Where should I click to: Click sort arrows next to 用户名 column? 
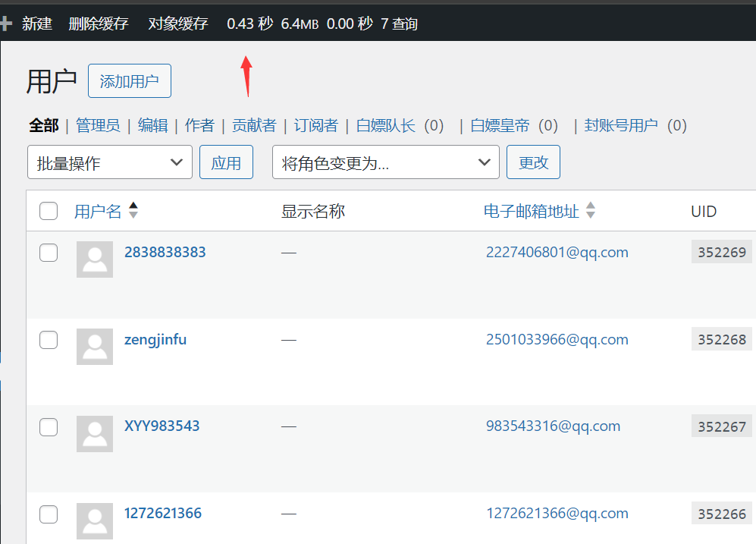[x=133, y=211]
